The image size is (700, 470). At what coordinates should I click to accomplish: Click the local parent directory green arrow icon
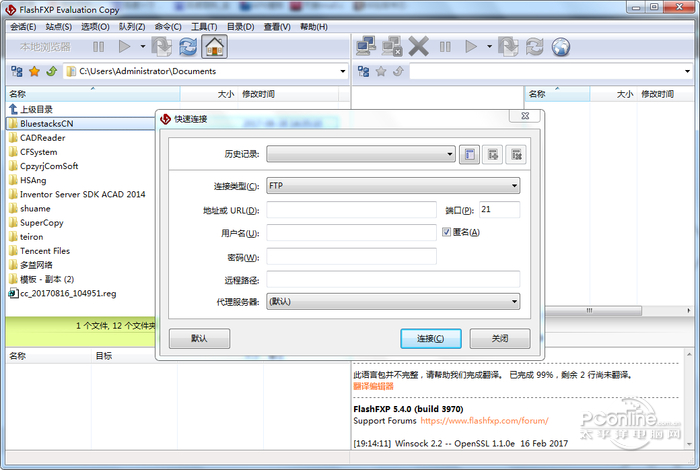tap(52, 71)
